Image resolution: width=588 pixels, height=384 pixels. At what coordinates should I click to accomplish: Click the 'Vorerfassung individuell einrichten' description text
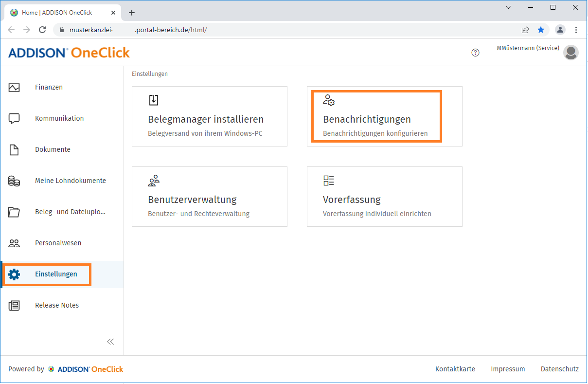coord(377,214)
